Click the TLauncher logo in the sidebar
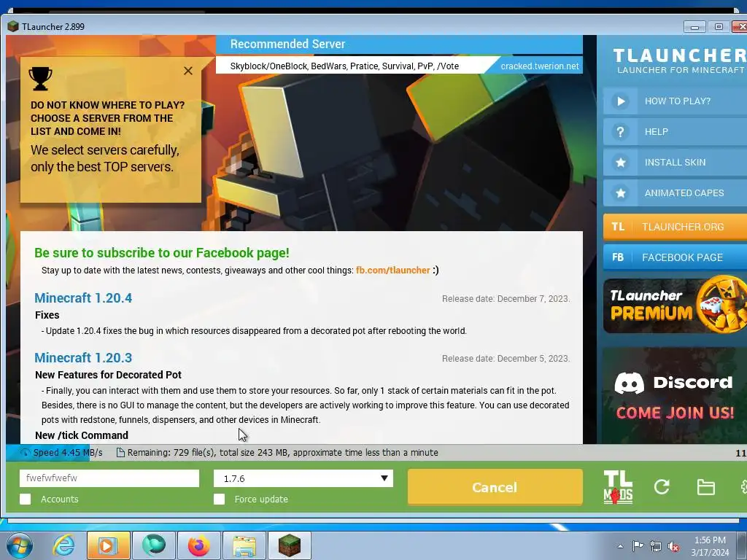Viewport: 747px width, 560px height. pyautogui.click(x=680, y=61)
